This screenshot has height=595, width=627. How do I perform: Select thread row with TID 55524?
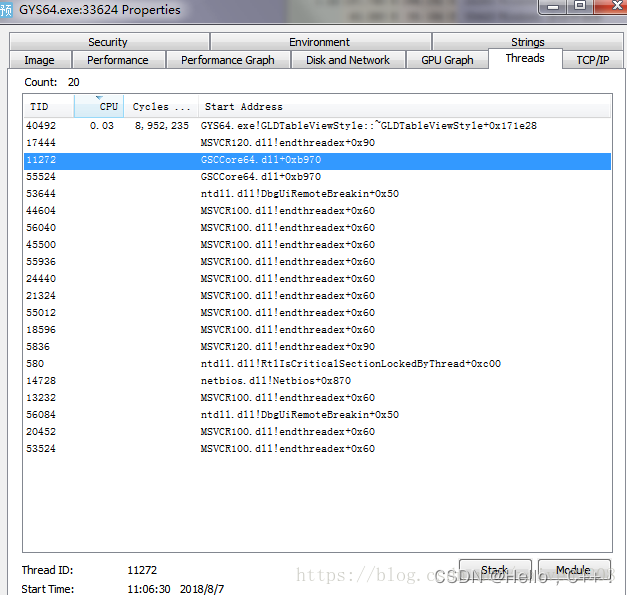click(x=317, y=177)
